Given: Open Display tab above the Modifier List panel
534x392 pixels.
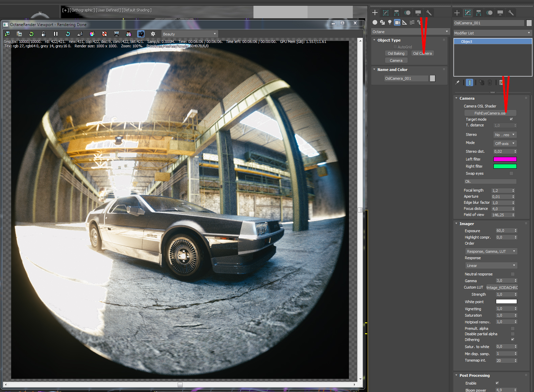Looking at the screenshot, I should pyautogui.click(x=500, y=13).
